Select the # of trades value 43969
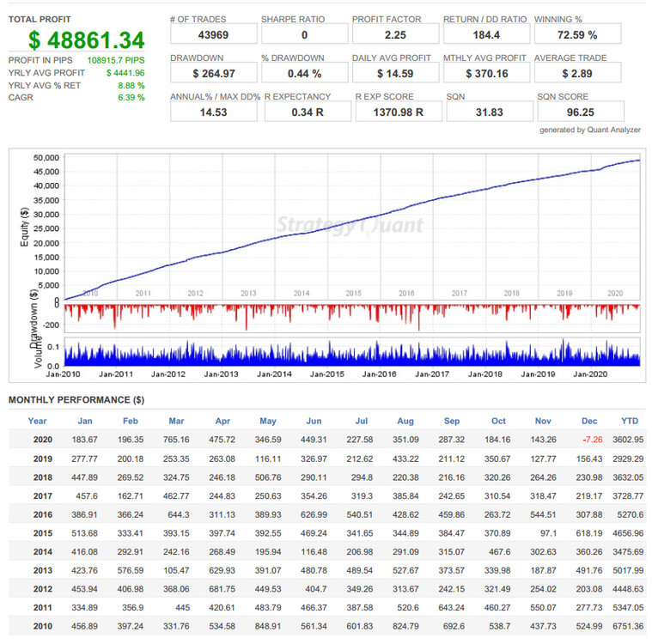The width and height of the screenshot is (652, 644). [213, 35]
